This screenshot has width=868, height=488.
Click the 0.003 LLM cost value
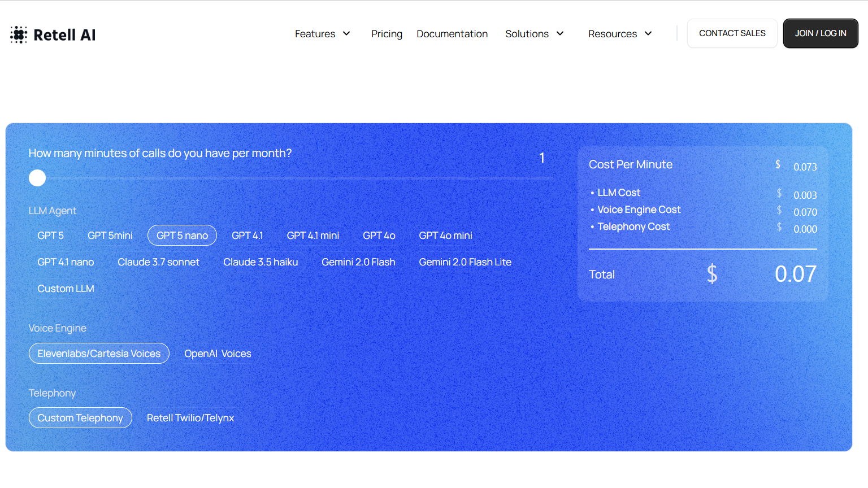click(x=805, y=195)
